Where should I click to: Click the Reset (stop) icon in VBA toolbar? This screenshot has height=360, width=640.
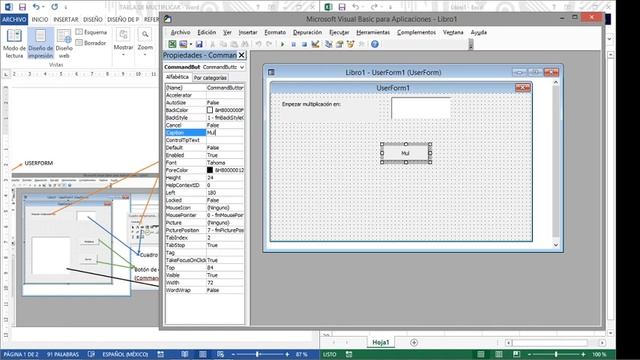[304, 44]
